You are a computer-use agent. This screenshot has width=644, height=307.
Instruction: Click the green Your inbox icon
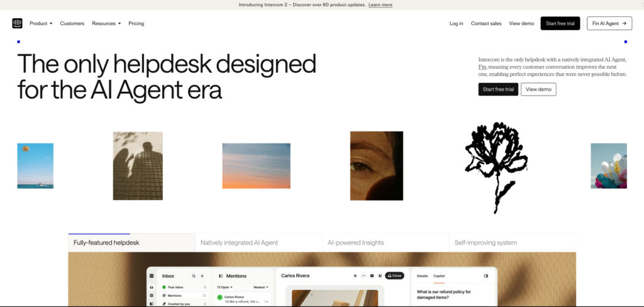point(164,287)
